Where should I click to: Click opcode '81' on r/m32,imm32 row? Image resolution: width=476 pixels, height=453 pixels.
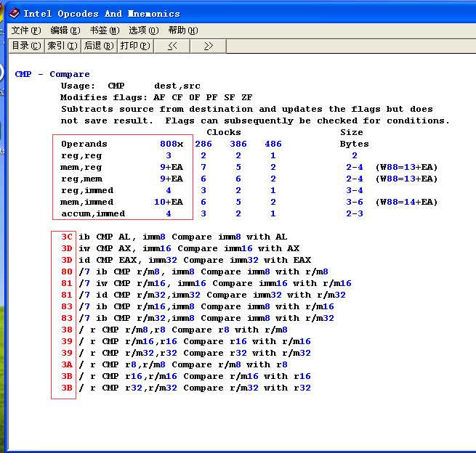click(67, 295)
